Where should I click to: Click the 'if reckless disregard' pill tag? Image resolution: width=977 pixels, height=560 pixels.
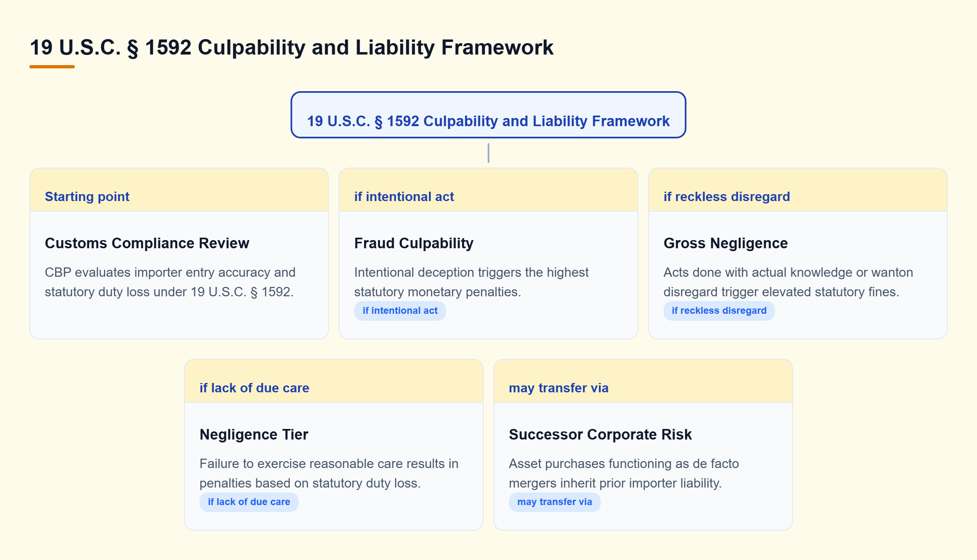click(x=719, y=311)
